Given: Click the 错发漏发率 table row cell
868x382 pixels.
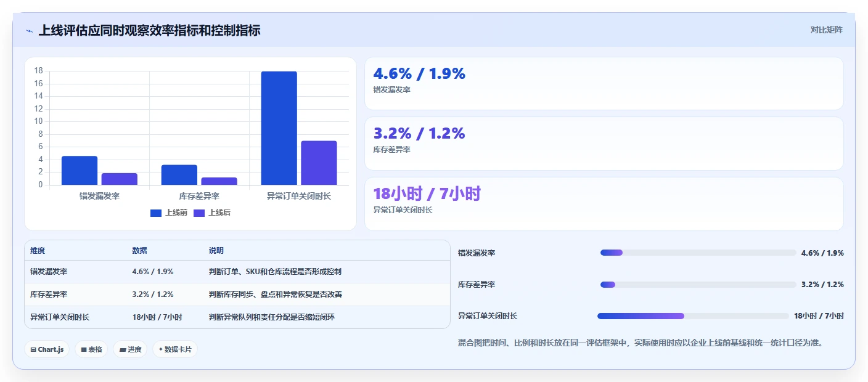Looking at the screenshot, I should pos(49,272).
